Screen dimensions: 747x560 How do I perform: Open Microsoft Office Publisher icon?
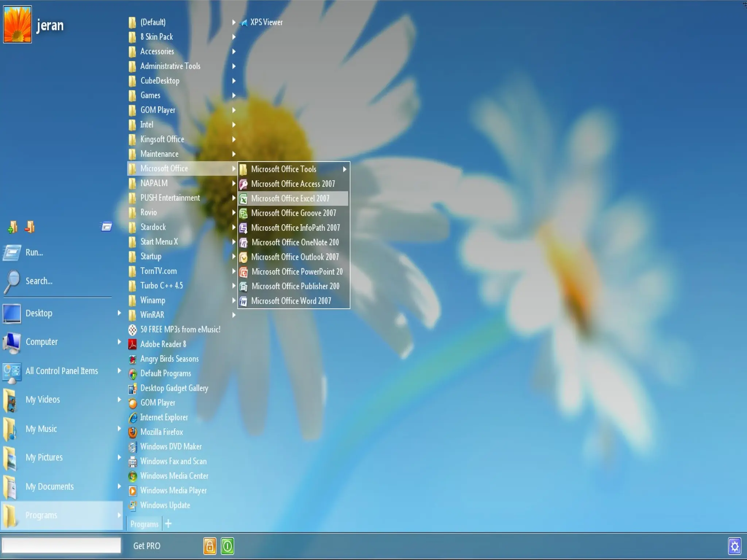243,287
